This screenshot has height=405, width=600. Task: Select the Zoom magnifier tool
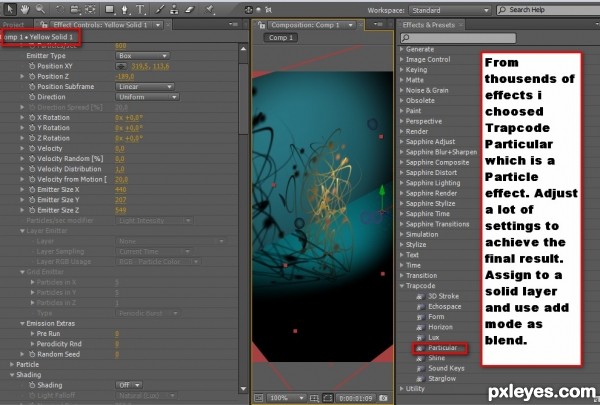(x=40, y=9)
